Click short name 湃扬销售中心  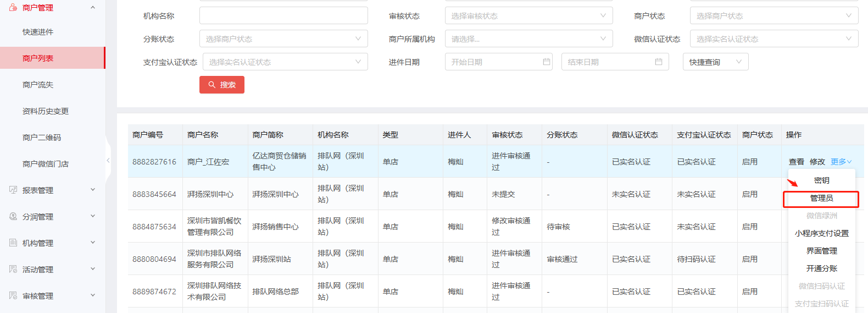[x=276, y=227]
